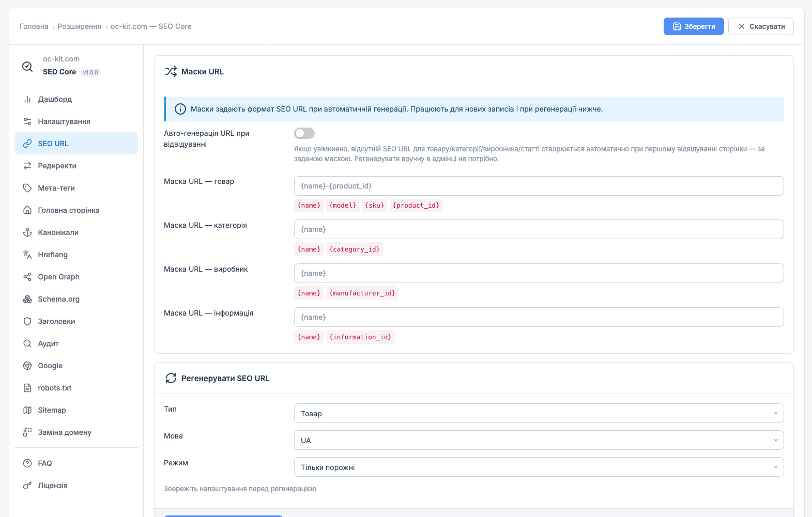Open the Тип dropdown showing Товар

tap(539, 413)
